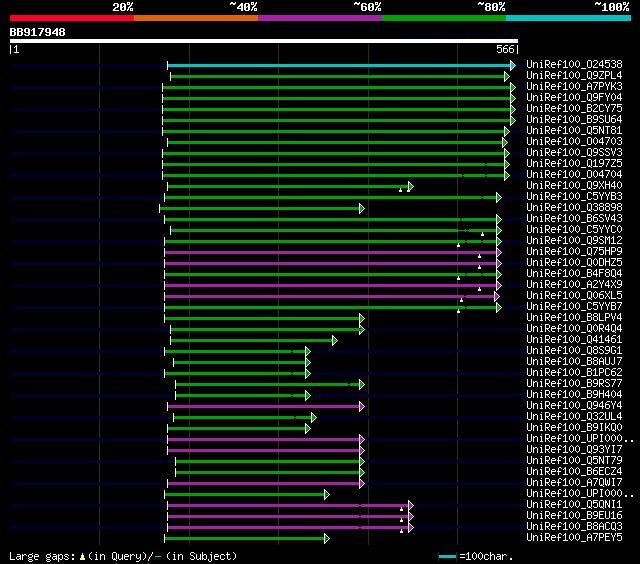Open the UniRef100_Q5NT81 hit label
This screenshot has width=640, height=564.
(x=574, y=131)
